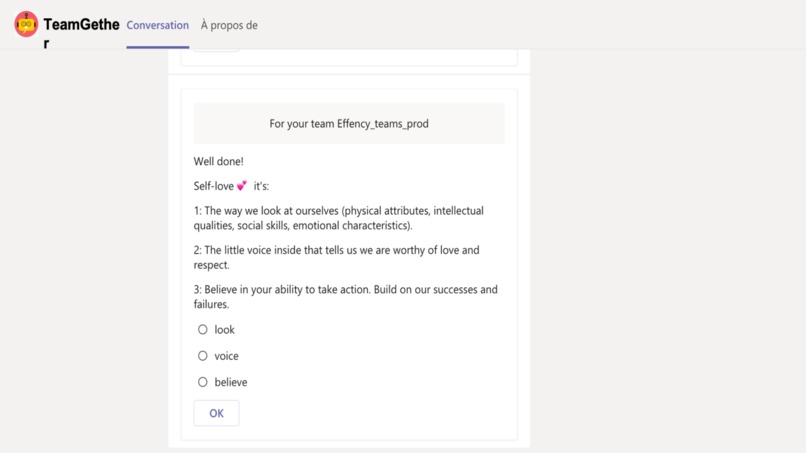Click the "Well done!" message text
806x453 pixels.
click(218, 161)
